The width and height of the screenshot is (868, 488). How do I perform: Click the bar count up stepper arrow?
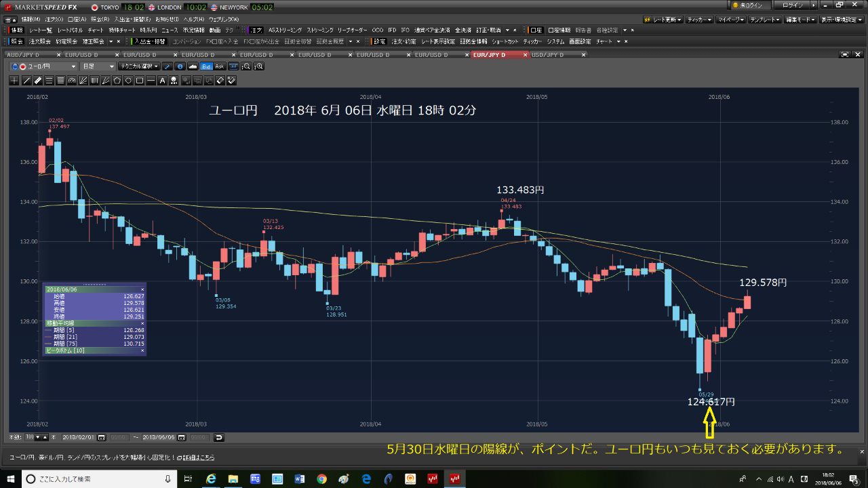[x=45, y=437]
